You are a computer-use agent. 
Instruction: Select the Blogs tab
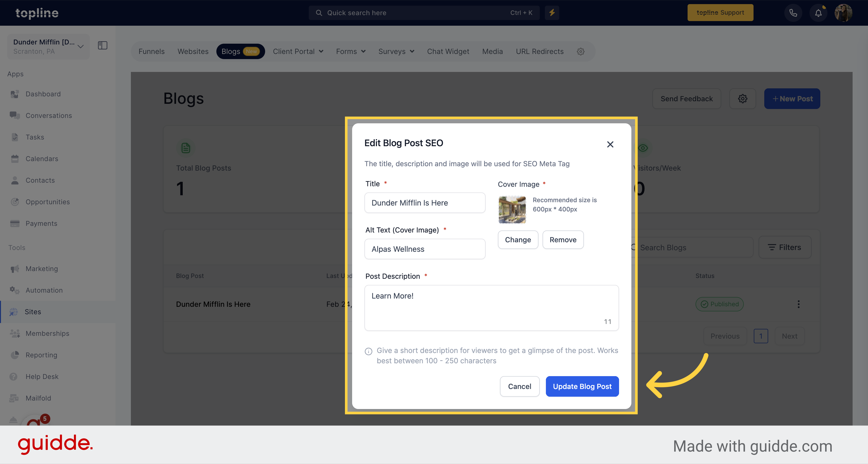[x=240, y=52]
